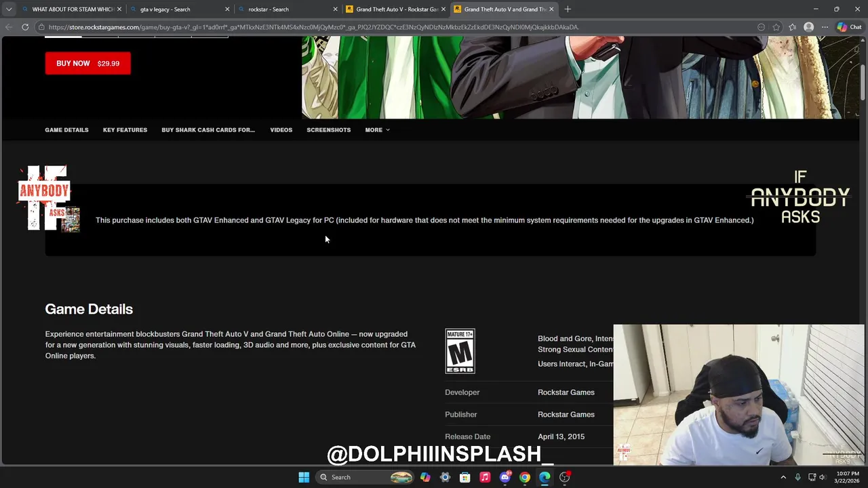Open Discord from the taskbar
This screenshot has width=868, height=488.
pos(505,477)
